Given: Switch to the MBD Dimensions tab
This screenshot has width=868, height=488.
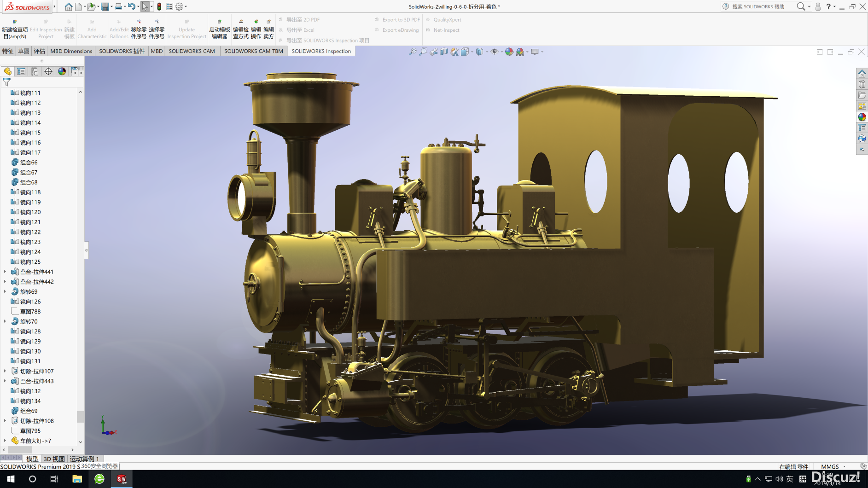Looking at the screenshot, I should point(71,51).
